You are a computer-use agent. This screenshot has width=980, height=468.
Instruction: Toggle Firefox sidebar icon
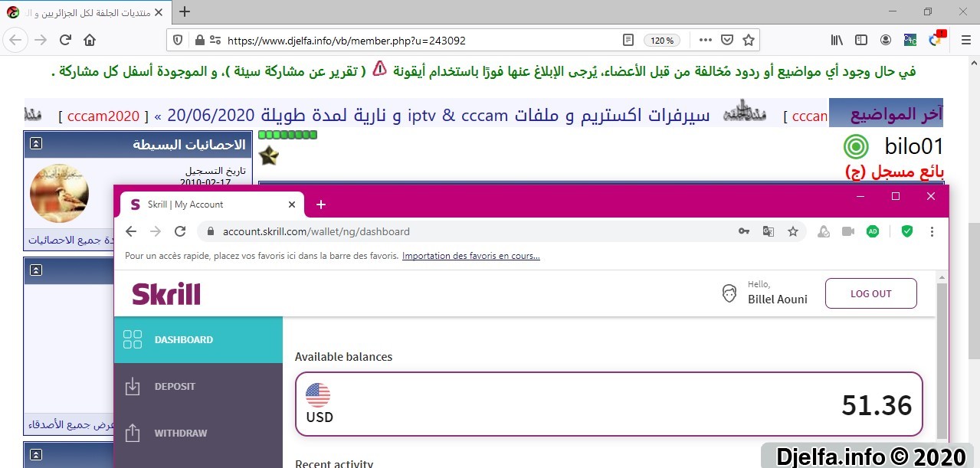[861, 40]
